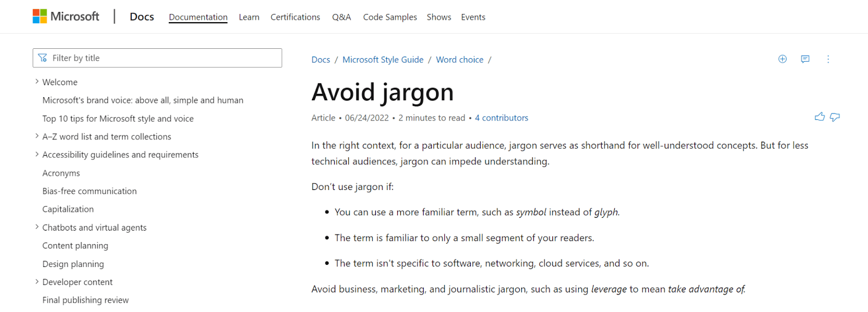Expand the Welcome section
This screenshot has height=312, width=868.
tap(37, 82)
